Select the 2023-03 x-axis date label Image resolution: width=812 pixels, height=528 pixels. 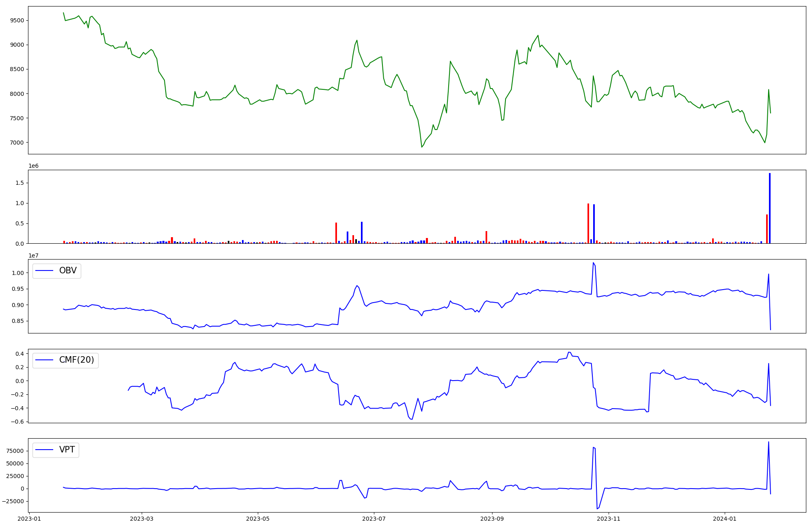point(142,519)
